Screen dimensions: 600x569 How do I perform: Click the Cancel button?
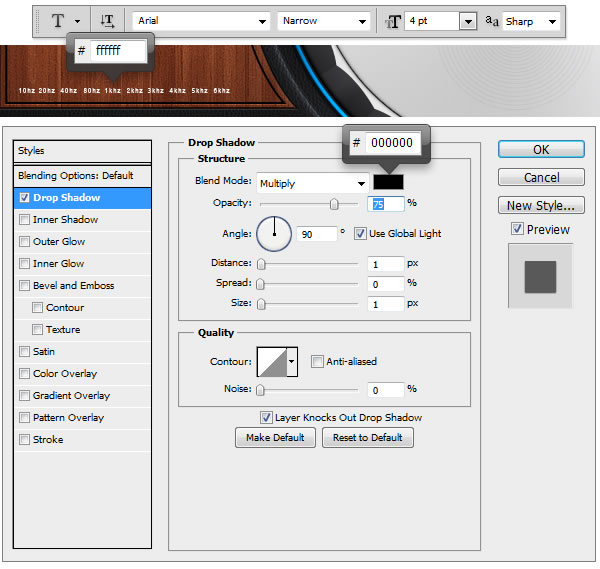(541, 177)
